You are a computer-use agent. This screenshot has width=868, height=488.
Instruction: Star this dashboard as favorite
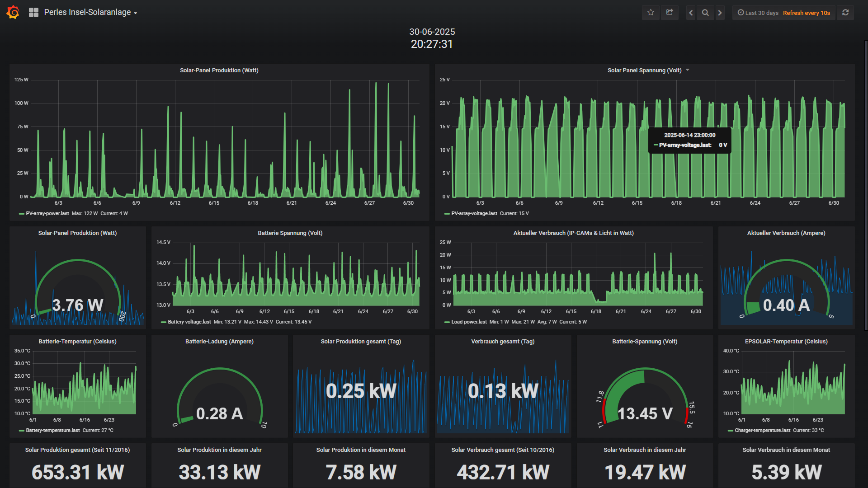point(651,13)
